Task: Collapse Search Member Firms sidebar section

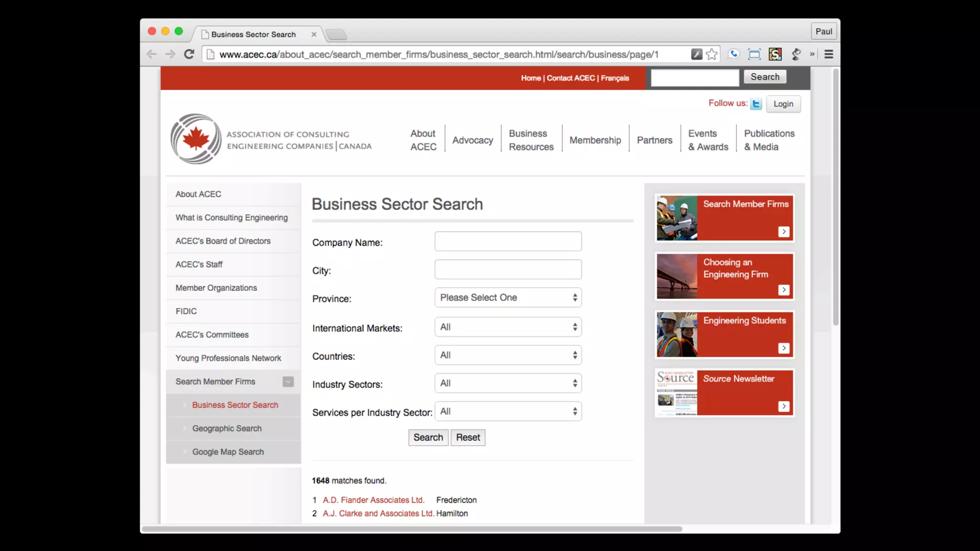Action: pos(288,381)
